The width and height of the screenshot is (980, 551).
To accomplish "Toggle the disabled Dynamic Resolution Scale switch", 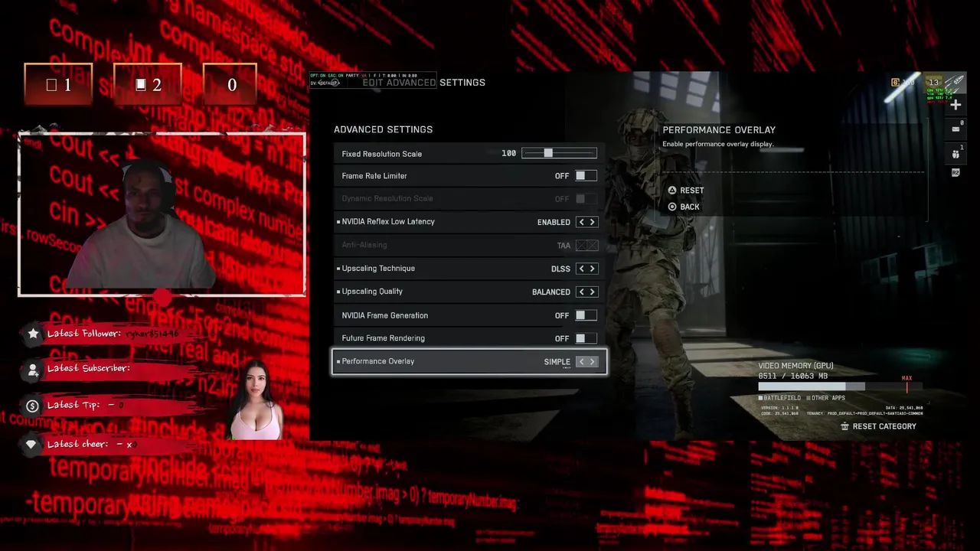I will point(586,199).
